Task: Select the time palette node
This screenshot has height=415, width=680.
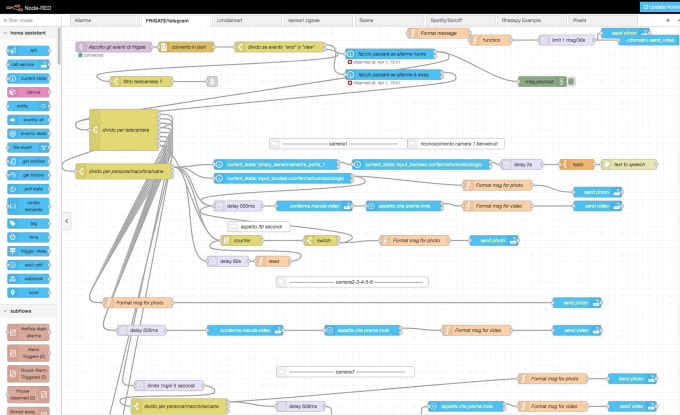Action: pos(28,237)
